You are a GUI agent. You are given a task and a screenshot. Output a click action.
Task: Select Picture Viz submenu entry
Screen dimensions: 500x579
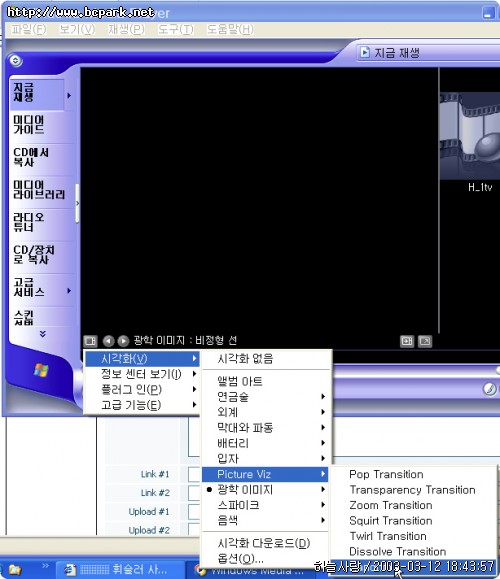266,474
